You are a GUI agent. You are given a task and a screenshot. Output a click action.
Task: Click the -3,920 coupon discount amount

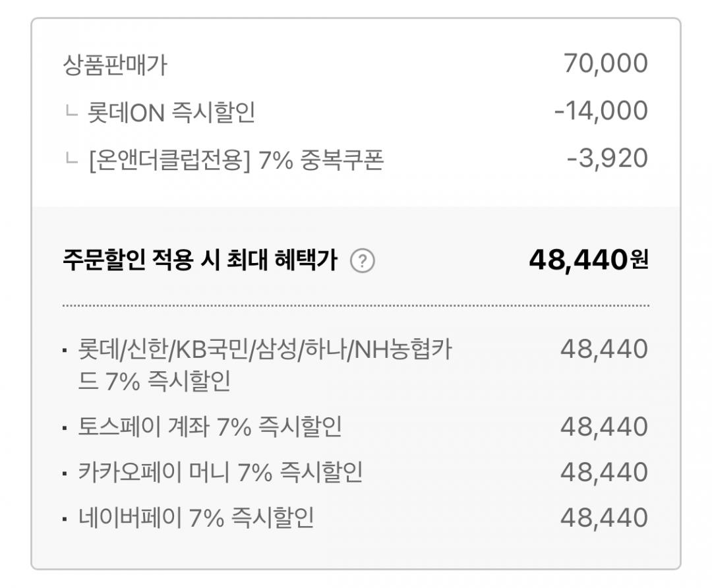click(x=607, y=159)
